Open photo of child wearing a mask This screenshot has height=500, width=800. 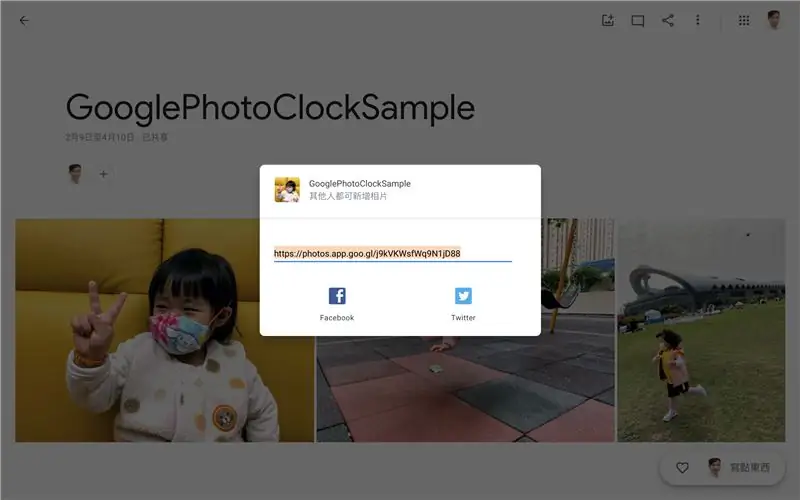click(165, 330)
